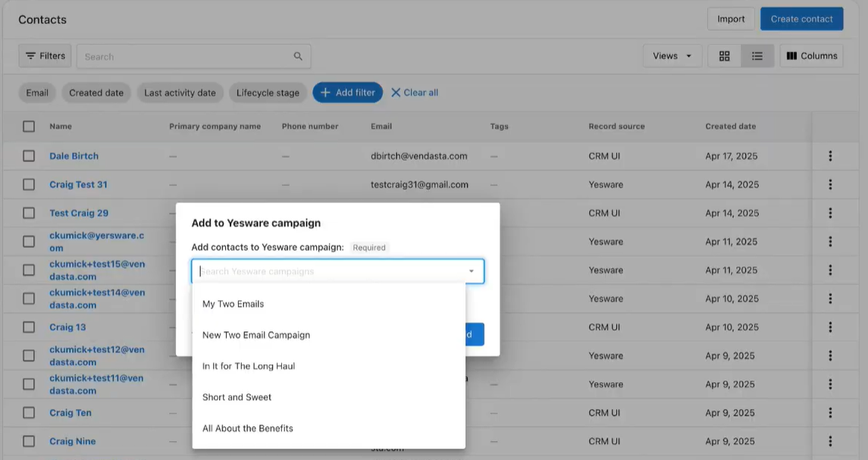The height and width of the screenshot is (460, 868).
Task: Open row actions for ckumick@yersware.com
Action: (x=830, y=241)
